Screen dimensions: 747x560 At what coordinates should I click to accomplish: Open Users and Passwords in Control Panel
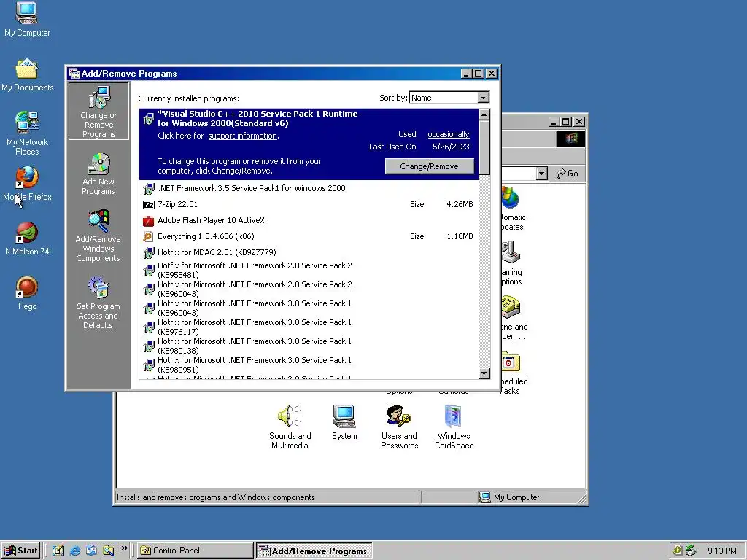point(399,427)
